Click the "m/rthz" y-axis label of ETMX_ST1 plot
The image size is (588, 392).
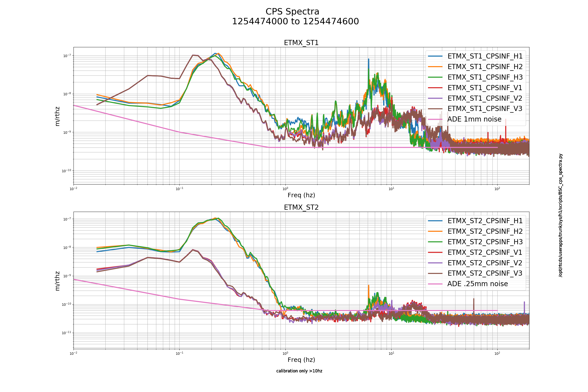click(58, 116)
